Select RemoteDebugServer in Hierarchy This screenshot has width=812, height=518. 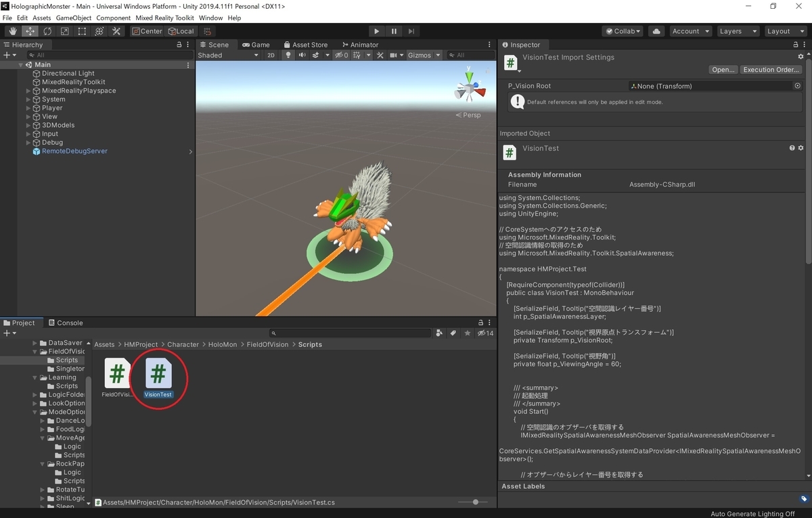(x=74, y=151)
